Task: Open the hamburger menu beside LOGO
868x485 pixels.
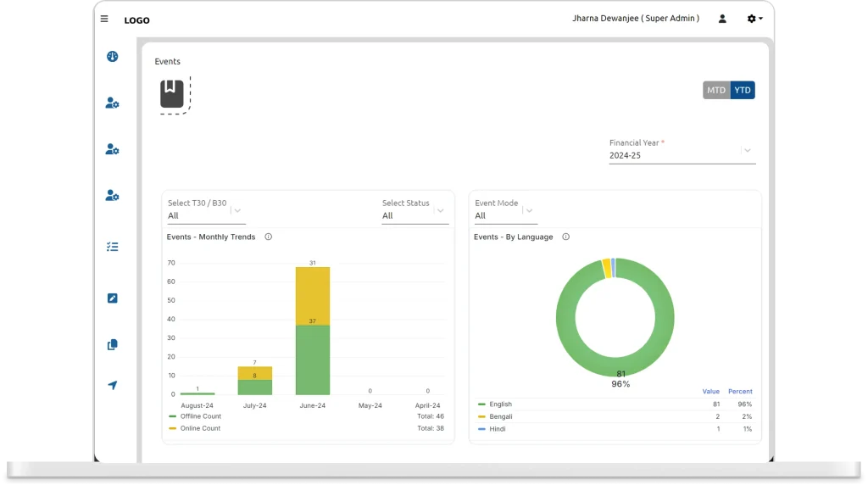Action: tap(104, 19)
